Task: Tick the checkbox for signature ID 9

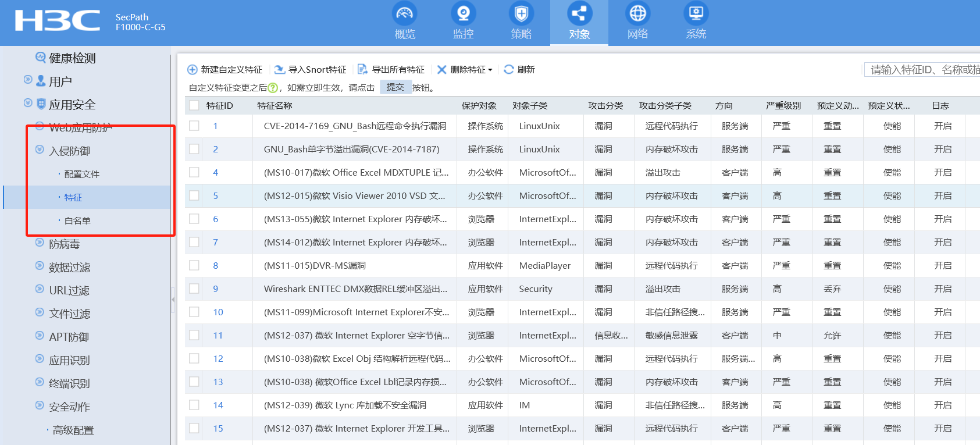Action: tap(194, 289)
